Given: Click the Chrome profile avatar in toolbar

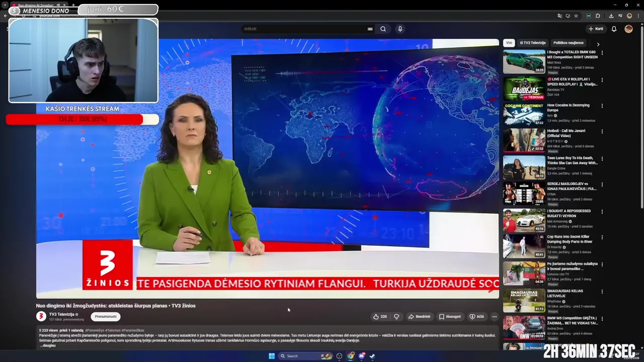Looking at the screenshot, I should point(629,16).
